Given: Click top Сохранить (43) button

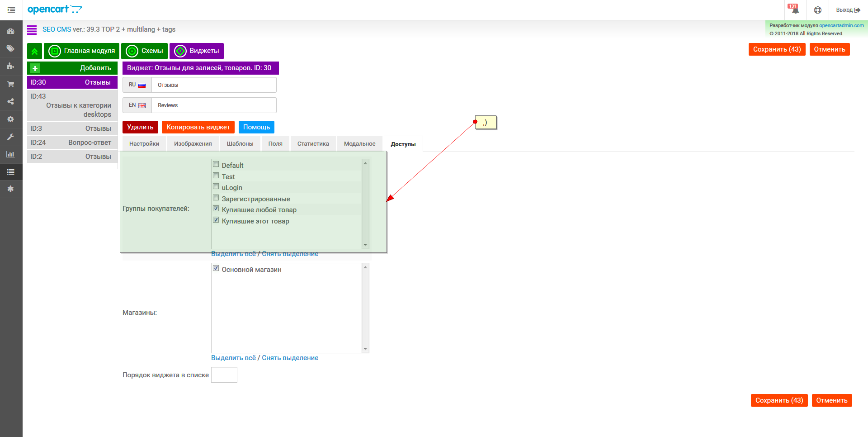Looking at the screenshot, I should (777, 49).
